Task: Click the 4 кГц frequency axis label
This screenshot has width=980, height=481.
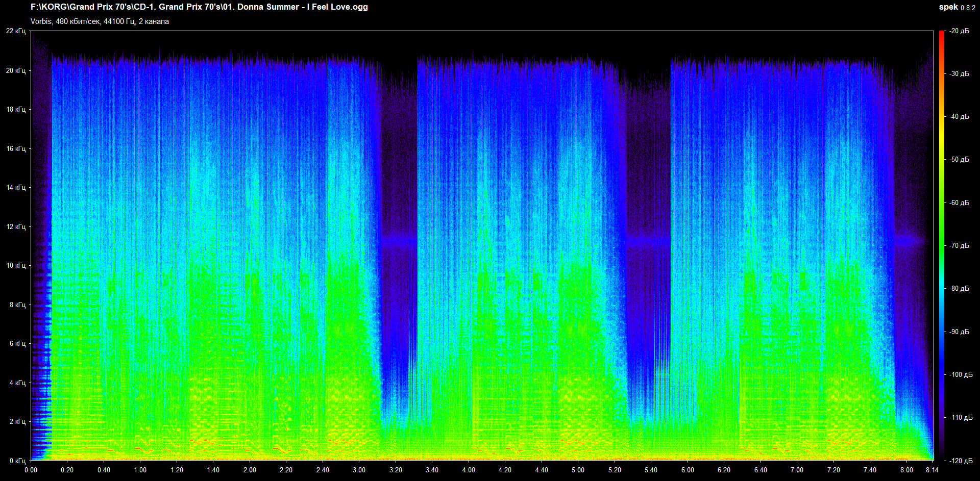Action: (17, 383)
